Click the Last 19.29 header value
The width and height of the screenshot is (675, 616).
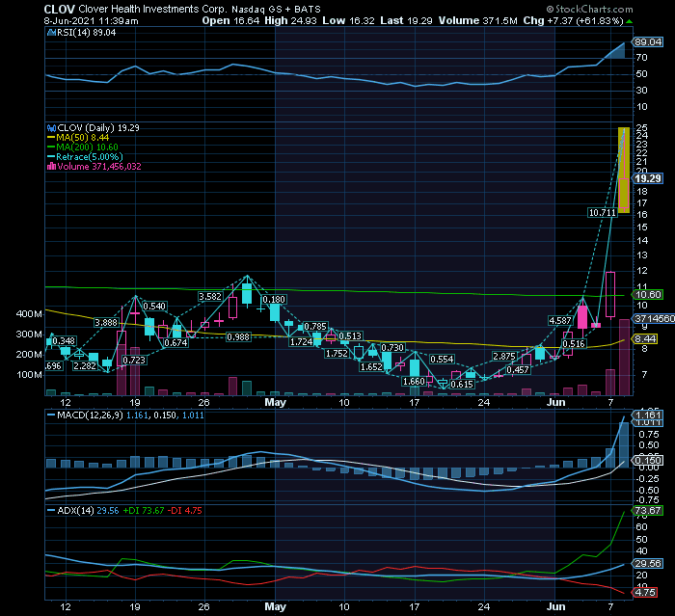click(x=406, y=20)
